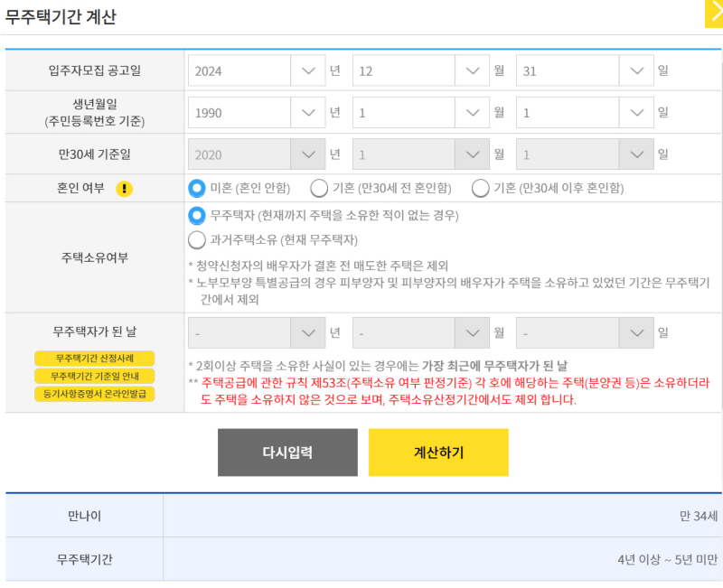Open the 입주자모집 공고일 day dropdown showing 31
Screen dimensions: 723x588
click(x=585, y=70)
